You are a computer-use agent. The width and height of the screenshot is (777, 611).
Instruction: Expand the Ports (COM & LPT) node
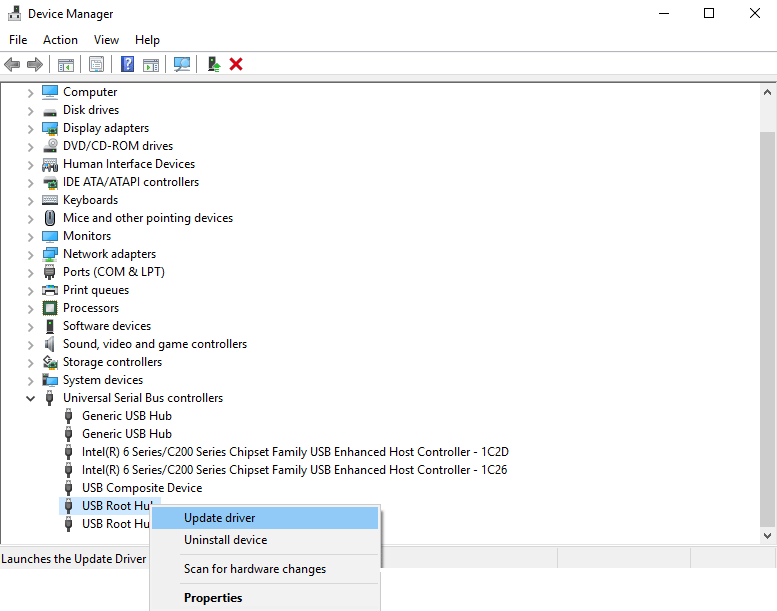(30, 273)
